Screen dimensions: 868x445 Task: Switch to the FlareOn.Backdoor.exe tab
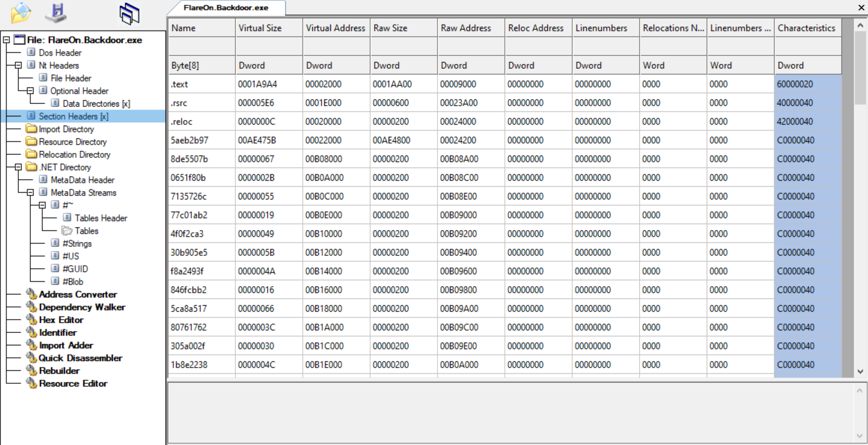click(x=226, y=8)
